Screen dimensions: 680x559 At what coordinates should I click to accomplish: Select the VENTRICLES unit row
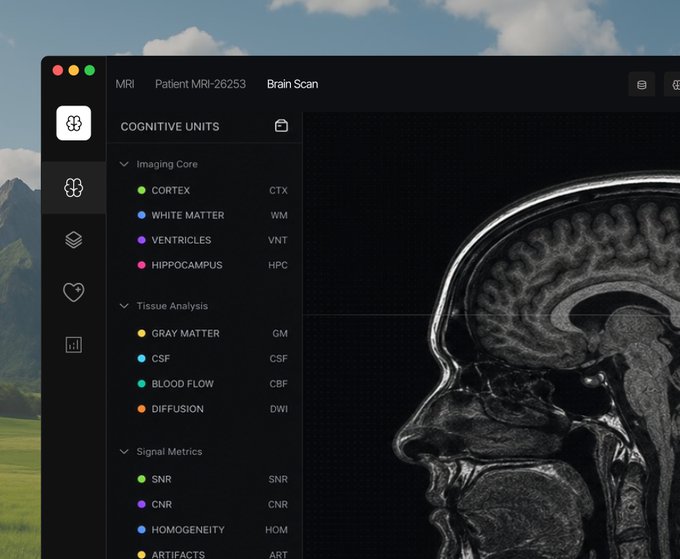coord(212,240)
